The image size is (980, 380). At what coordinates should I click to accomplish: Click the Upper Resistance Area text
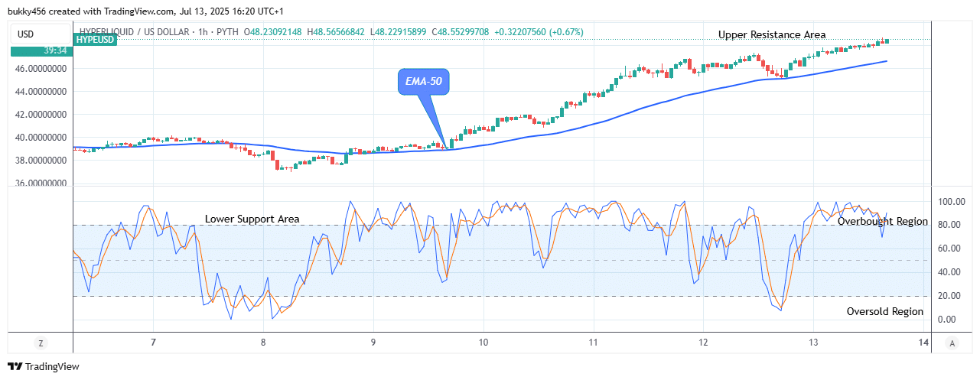[x=772, y=34]
